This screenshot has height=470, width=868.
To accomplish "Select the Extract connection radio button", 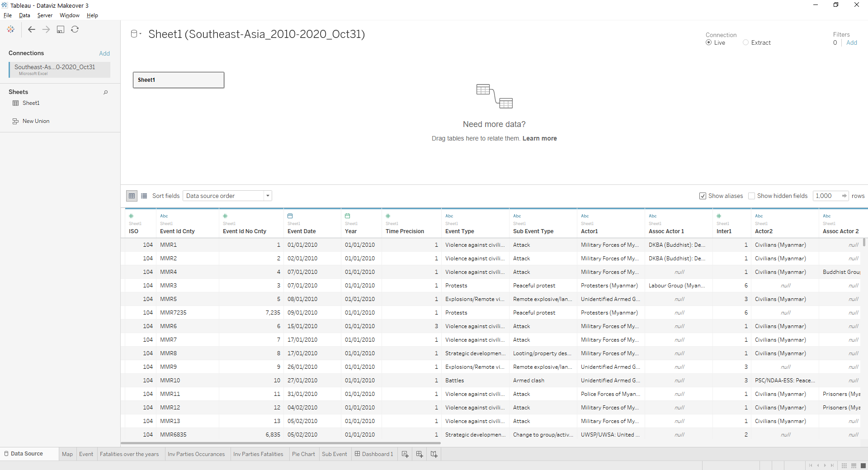I will [746, 42].
